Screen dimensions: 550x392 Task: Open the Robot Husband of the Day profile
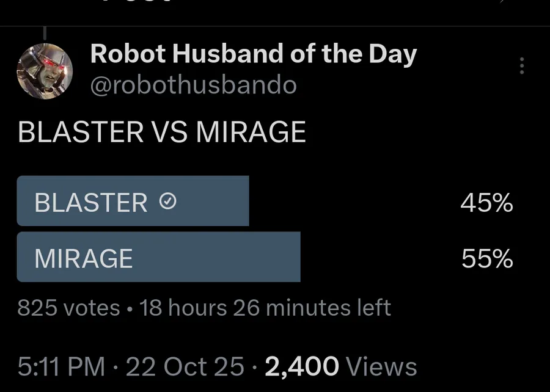pyautogui.click(x=254, y=55)
